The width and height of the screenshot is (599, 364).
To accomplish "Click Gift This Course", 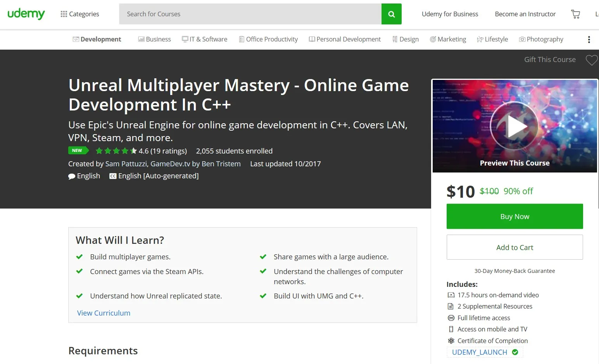I will coord(549,60).
